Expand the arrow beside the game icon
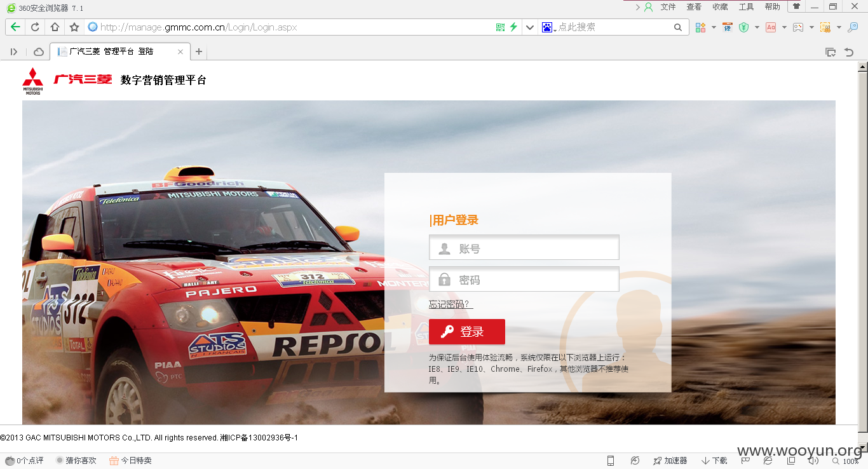The width and height of the screenshot is (868, 469). coord(811,27)
